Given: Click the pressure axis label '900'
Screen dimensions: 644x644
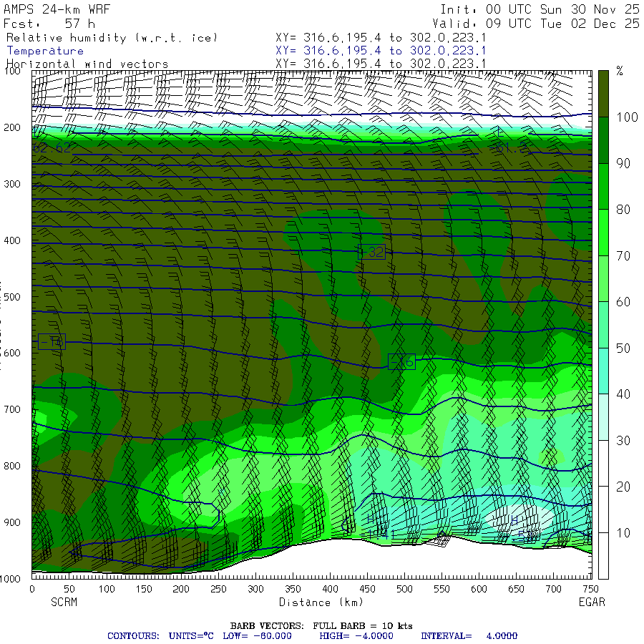Looking at the screenshot, I should tap(12, 522).
